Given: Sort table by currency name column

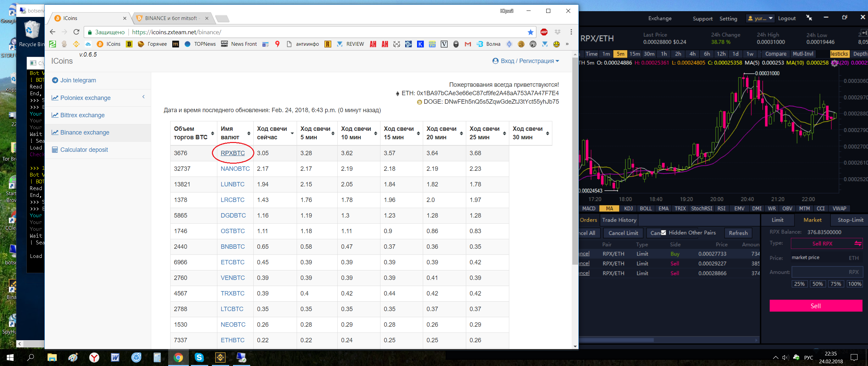Looking at the screenshot, I should point(235,133).
